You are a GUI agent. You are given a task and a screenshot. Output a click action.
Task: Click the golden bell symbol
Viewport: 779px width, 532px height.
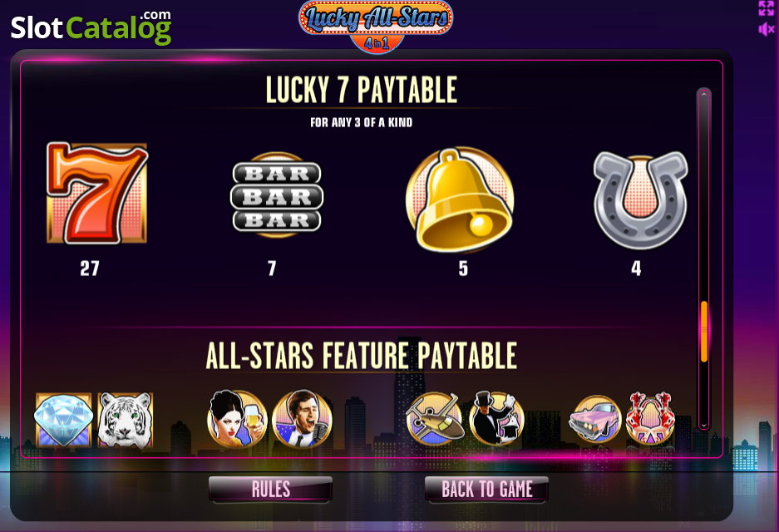coord(460,199)
